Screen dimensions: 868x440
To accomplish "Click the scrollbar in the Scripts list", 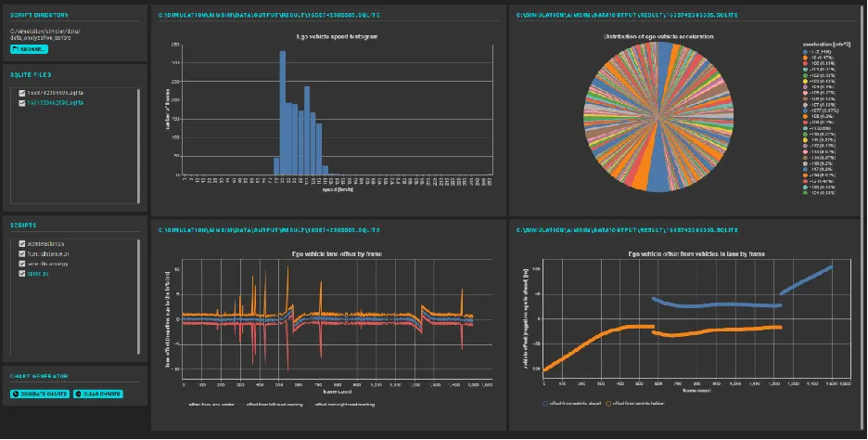I will (139, 295).
